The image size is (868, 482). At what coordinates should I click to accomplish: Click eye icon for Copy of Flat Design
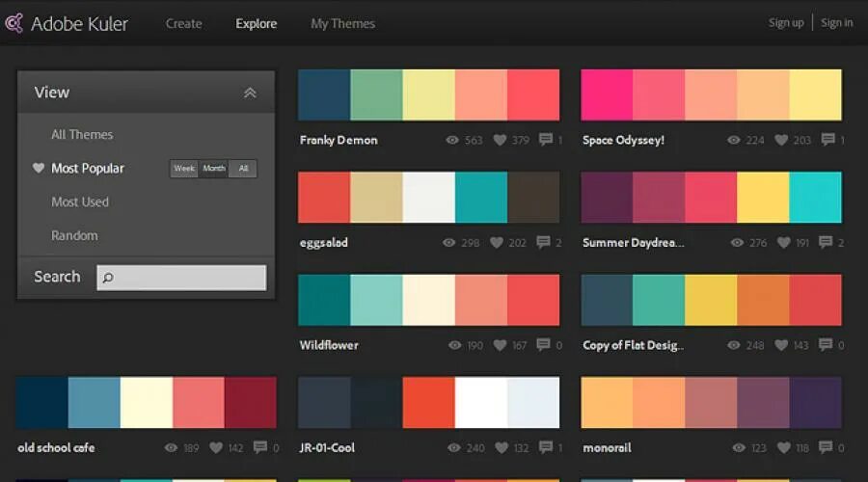tap(734, 345)
